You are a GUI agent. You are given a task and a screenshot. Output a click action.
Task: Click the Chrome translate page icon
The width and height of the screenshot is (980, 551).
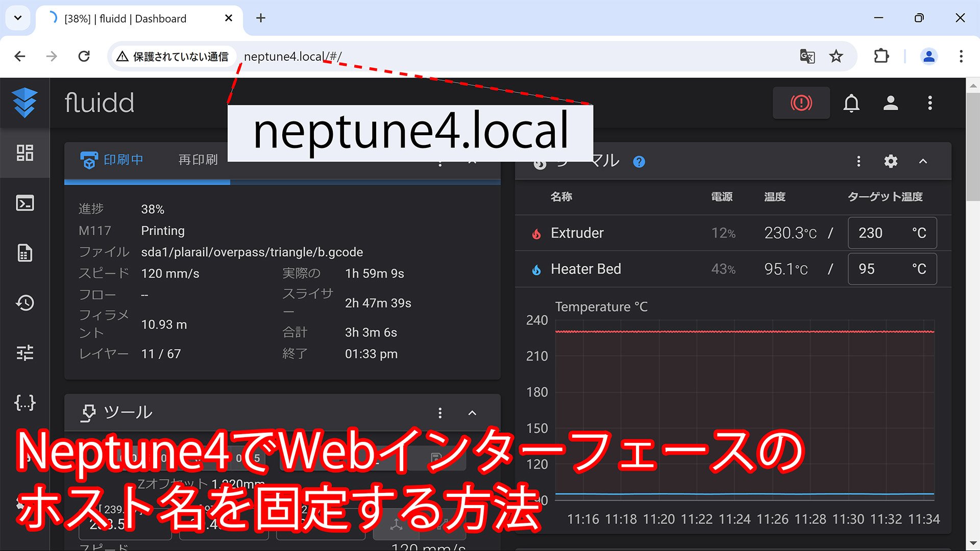click(807, 56)
